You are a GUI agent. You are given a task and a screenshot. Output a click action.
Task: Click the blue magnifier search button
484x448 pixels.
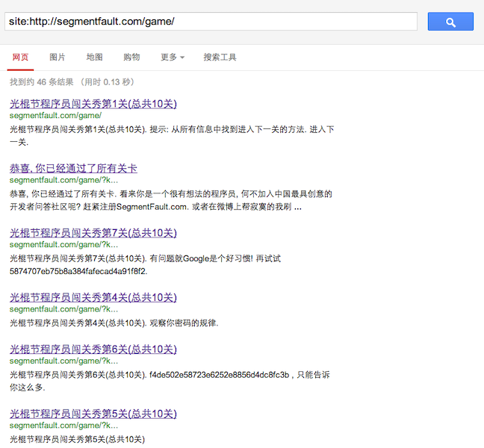click(450, 22)
